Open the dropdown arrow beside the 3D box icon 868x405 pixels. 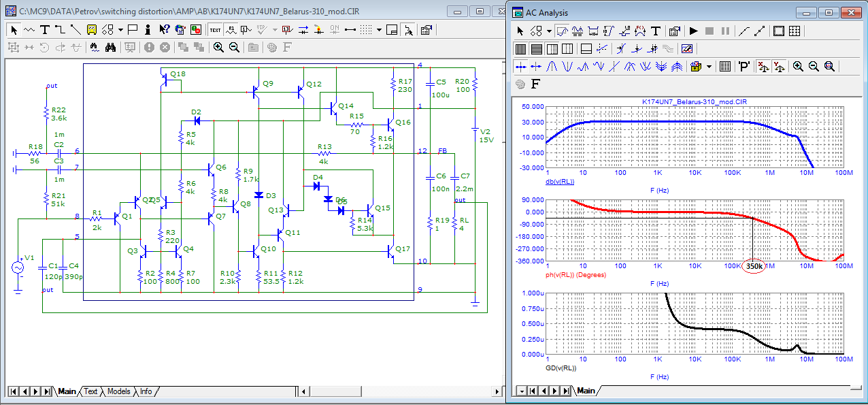click(x=709, y=67)
